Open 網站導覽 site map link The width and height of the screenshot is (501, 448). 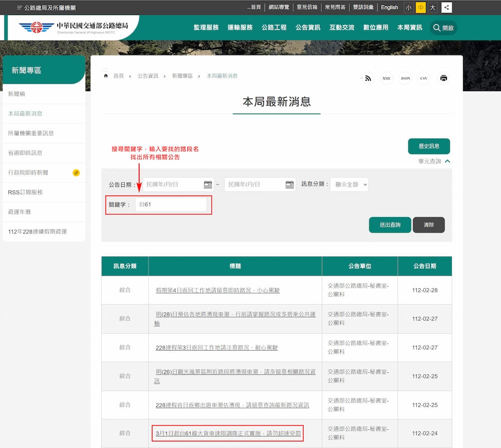pos(279,8)
